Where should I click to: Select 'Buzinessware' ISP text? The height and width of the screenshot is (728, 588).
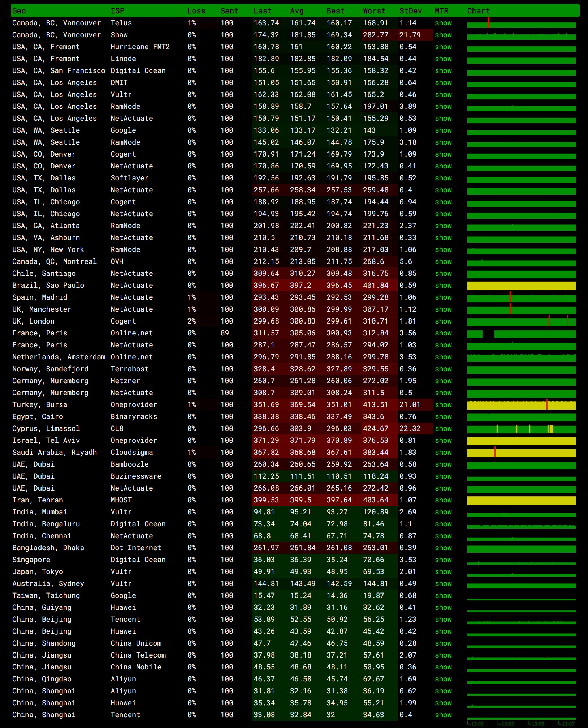[x=136, y=476]
